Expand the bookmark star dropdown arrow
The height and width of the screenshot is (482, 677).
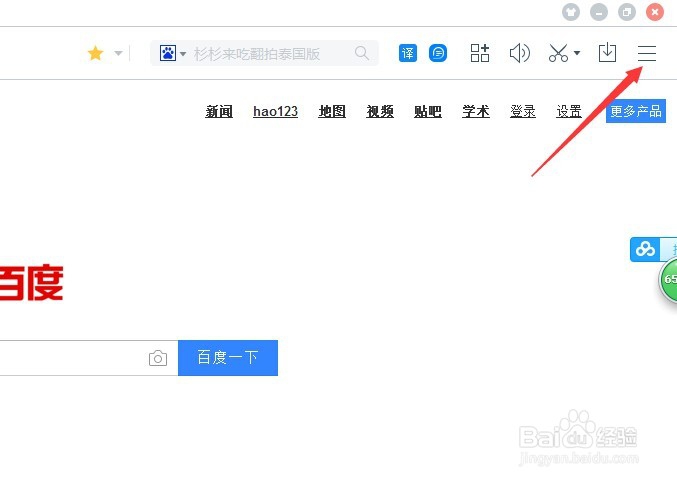[x=118, y=54]
